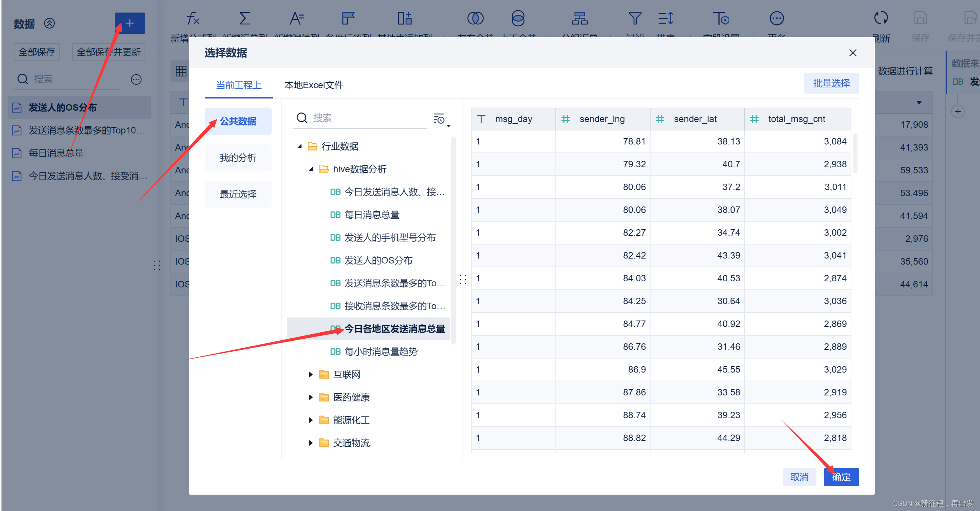
Task: Click the sort icon in toolbar
Action: coord(665,18)
